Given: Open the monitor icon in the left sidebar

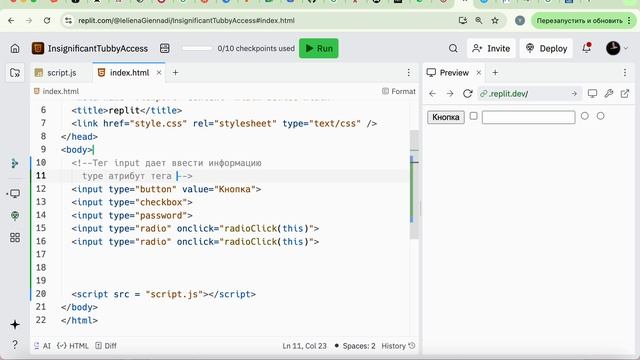Looking at the screenshot, I should click(x=15, y=194).
